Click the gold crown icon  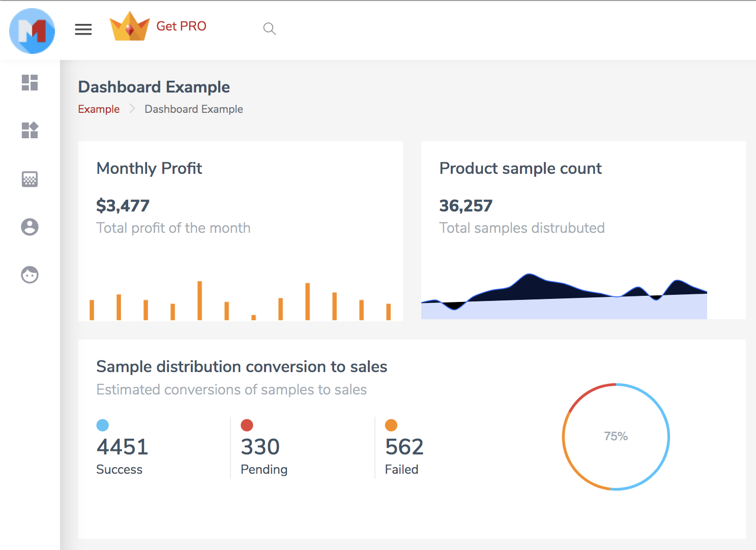coord(130,26)
